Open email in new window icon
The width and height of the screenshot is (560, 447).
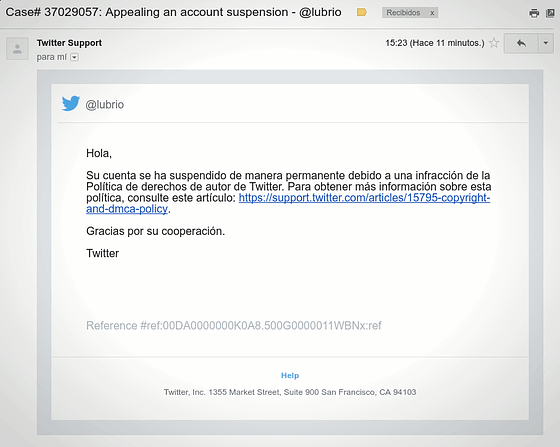(x=550, y=13)
